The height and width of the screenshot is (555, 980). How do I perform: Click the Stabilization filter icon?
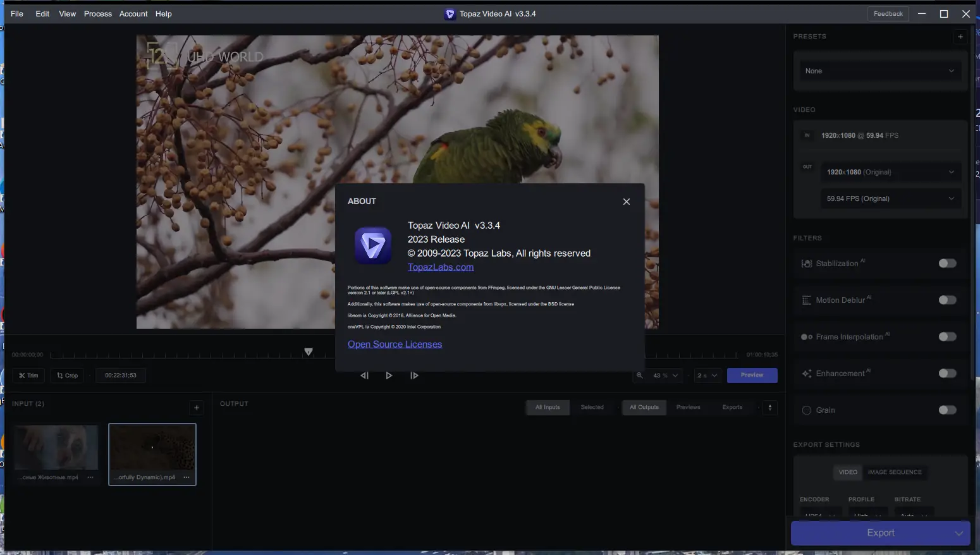pos(807,264)
